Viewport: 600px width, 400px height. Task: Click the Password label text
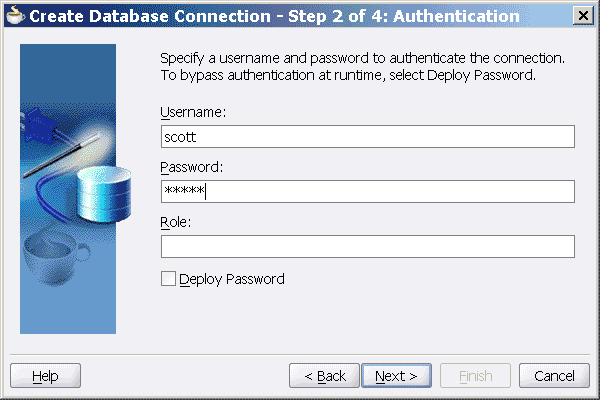(191, 167)
